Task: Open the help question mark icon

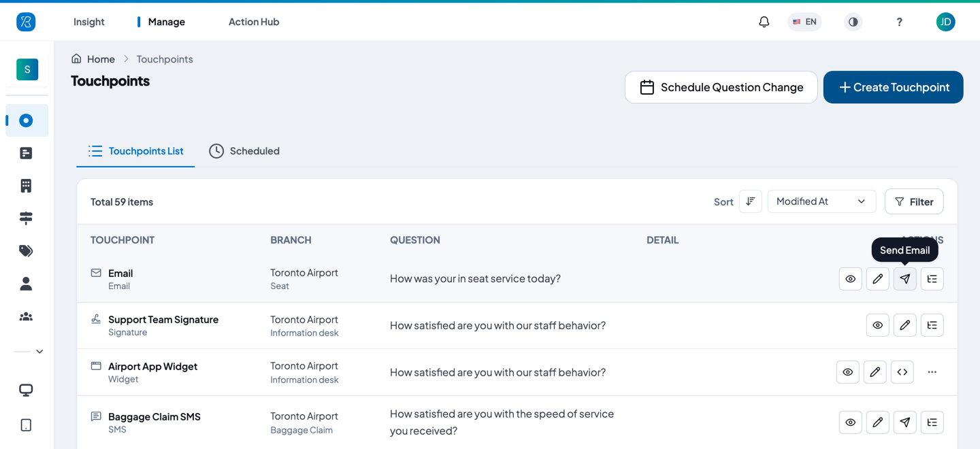Action: (x=899, y=22)
